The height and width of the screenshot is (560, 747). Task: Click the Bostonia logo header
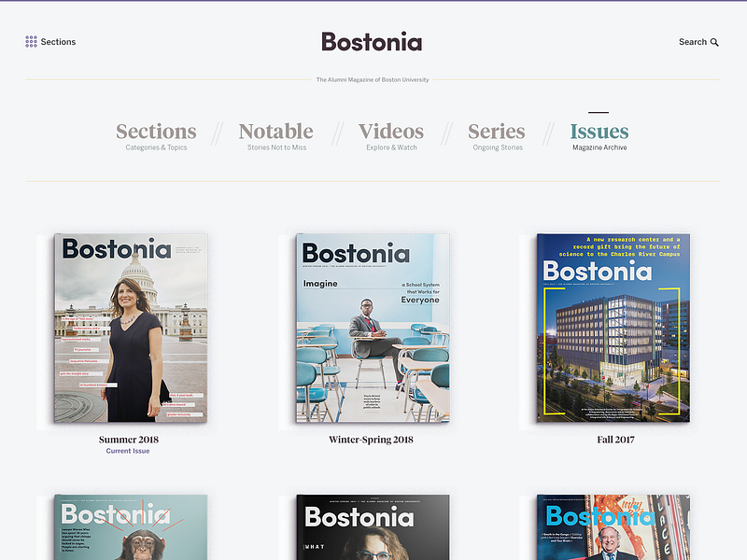tap(372, 42)
